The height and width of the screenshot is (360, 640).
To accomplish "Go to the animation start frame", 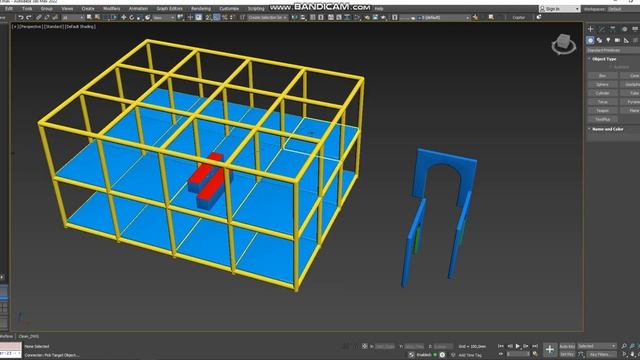I will (x=501, y=346).
